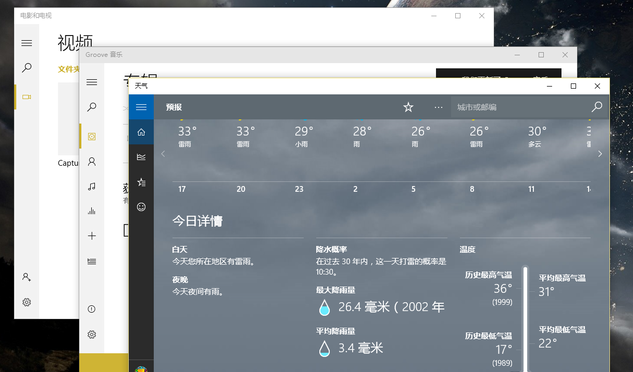Open hamburger menu in Groove Music

(92, 82)
